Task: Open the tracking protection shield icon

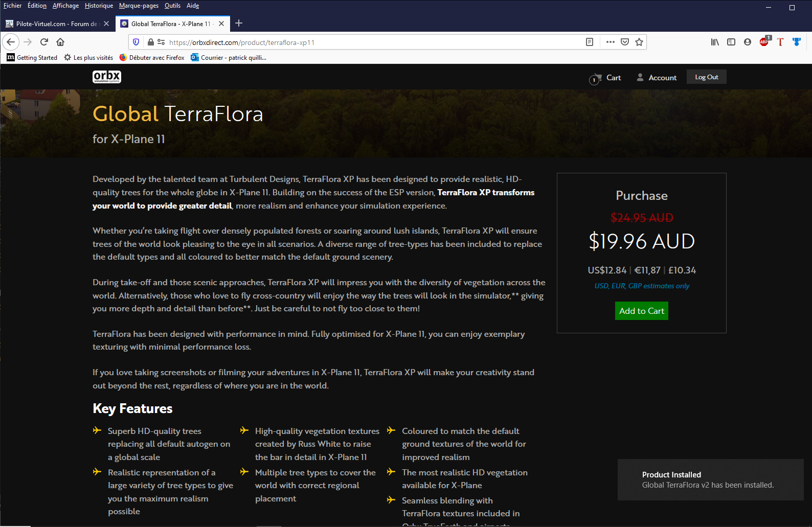Action: tap(136, 42)
